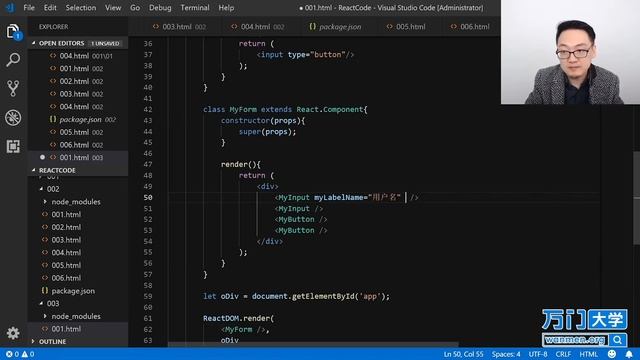Collapse the 002 folder
This screenshot has width=640, height=360.
(x=42, y=189)
